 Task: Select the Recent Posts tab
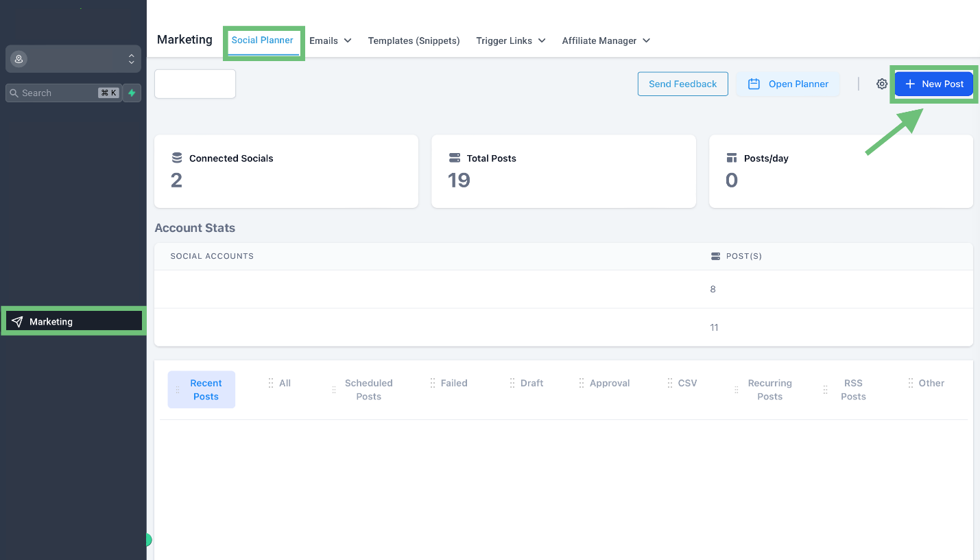[x=202, y=390]
